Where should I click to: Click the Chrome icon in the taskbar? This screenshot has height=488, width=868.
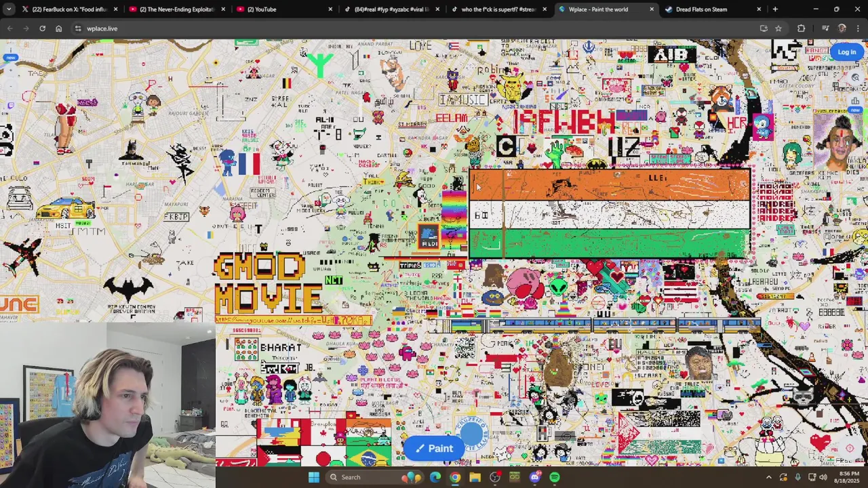click(455, 477)
